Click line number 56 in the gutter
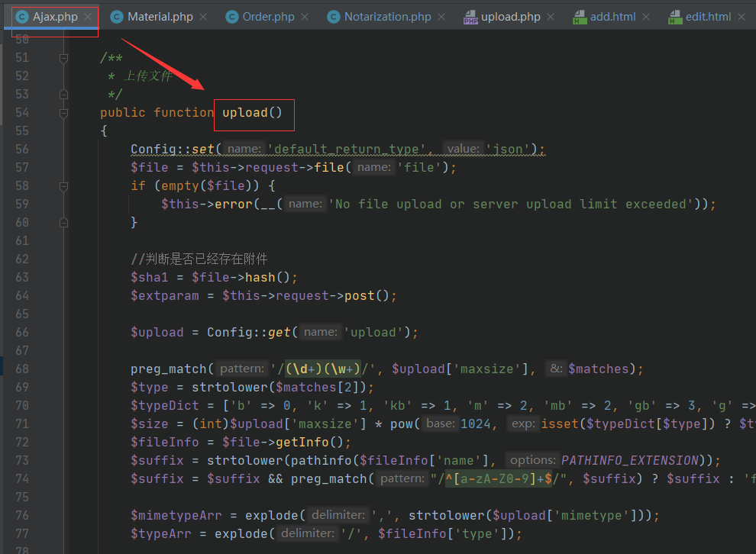This screenshot has height=554, width=756. (22, 150)
